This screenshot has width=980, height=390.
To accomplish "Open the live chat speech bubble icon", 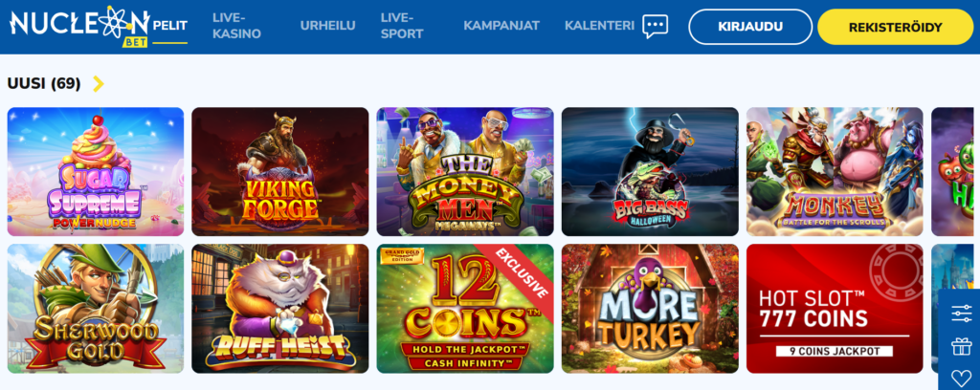I will click(x=655, y=26).
